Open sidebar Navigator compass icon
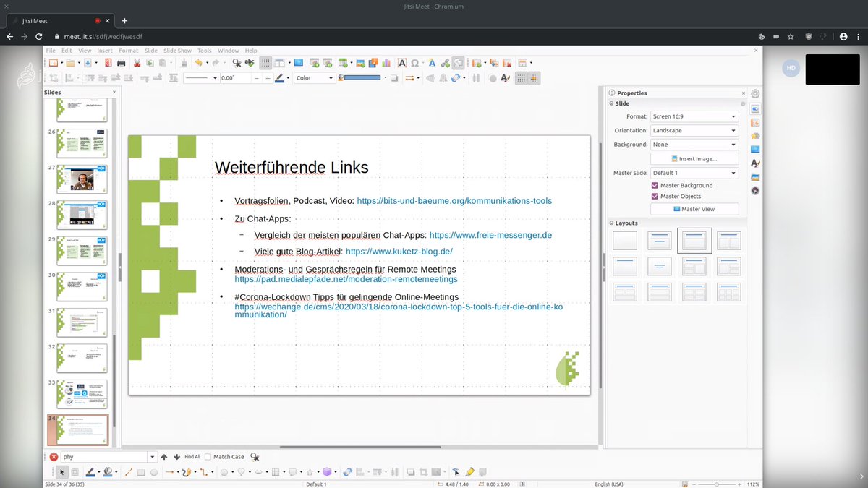Viewport: 868px width, 488px height. coord(755,191)
